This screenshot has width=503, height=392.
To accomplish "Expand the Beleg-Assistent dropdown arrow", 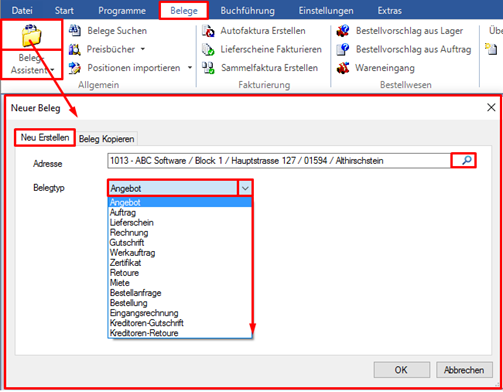I will tap(52, 70).
